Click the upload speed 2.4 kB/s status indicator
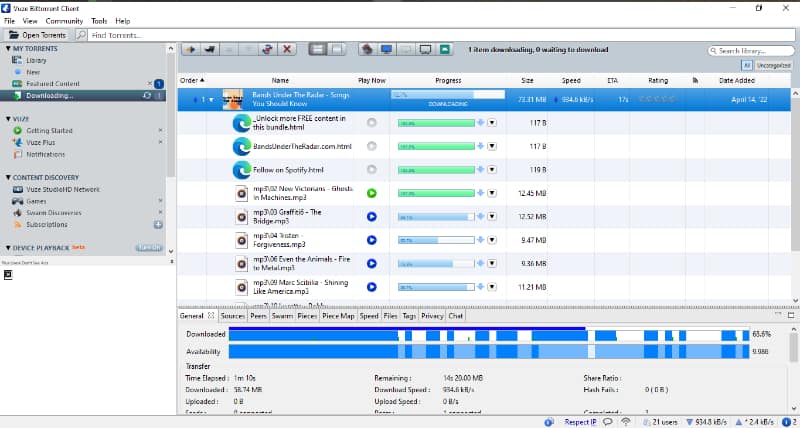 (x=757, y=422)
